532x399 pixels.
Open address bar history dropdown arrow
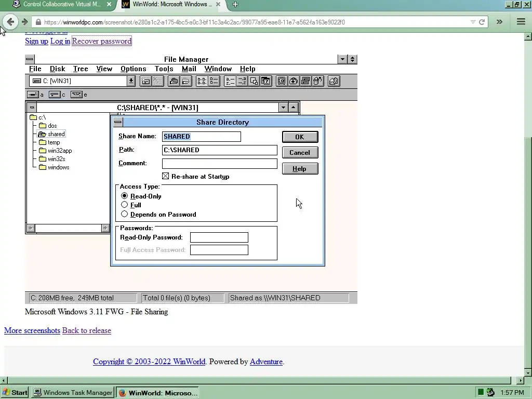click(473, 22)
